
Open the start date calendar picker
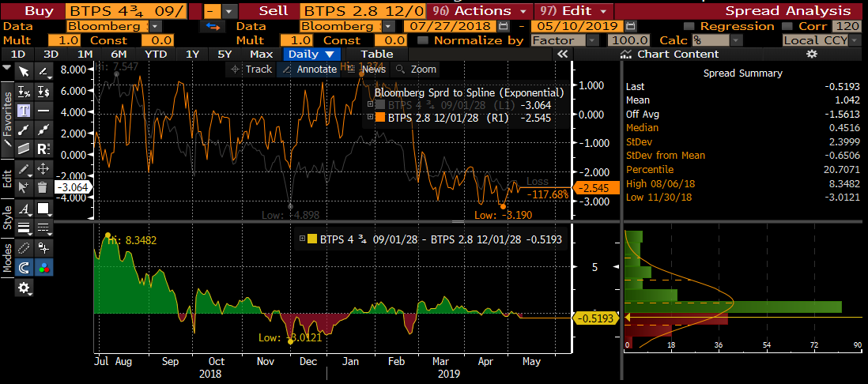504,26
